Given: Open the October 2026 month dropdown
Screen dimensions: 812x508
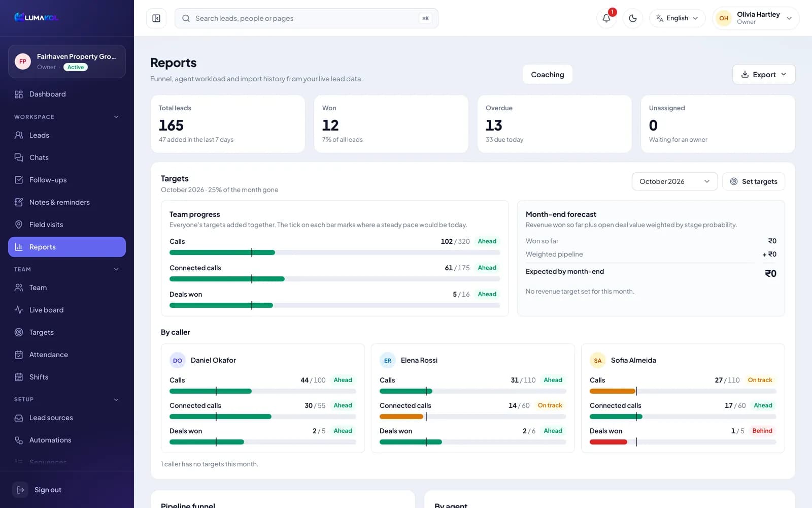Looking at the screenshot, I should 674,181.
